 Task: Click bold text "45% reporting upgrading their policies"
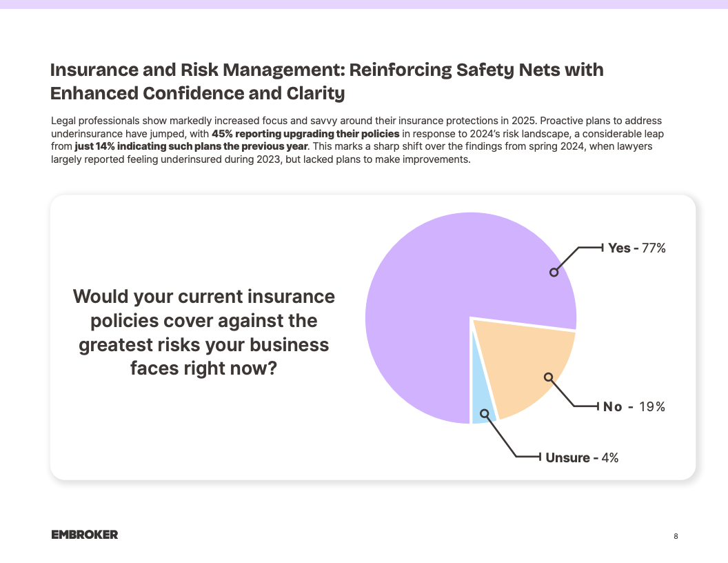pyautogui.click(x=305, y=133)
